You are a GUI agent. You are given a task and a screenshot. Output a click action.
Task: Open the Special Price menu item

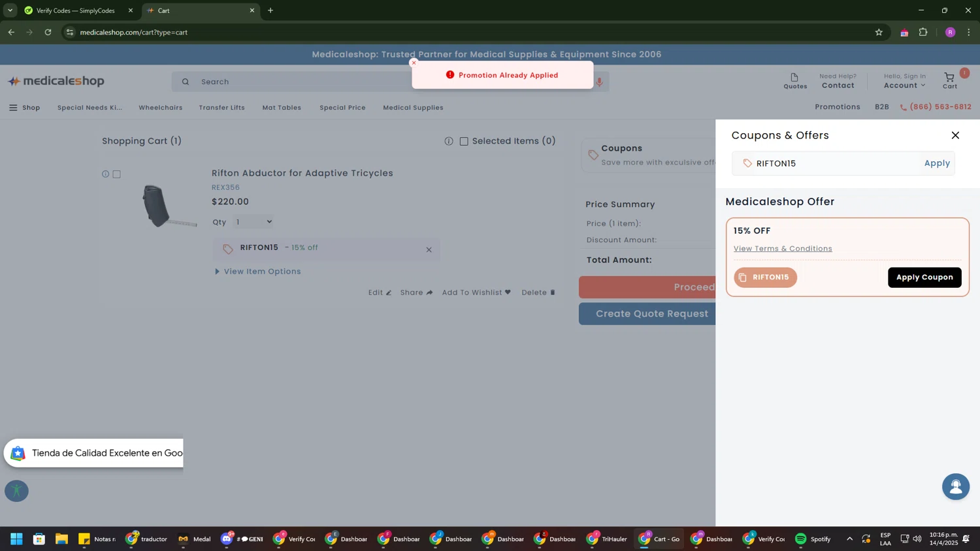click(342, 108)
